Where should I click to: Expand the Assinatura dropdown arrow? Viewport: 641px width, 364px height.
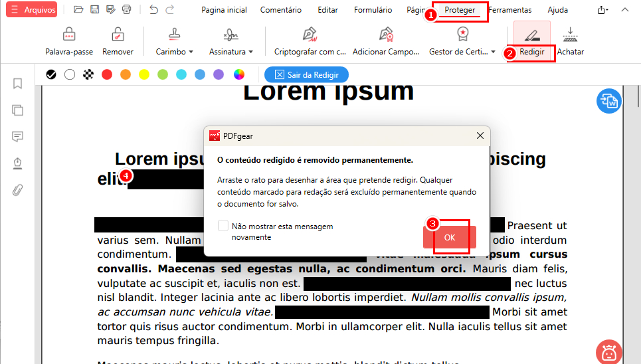click(x=250, y=52)
